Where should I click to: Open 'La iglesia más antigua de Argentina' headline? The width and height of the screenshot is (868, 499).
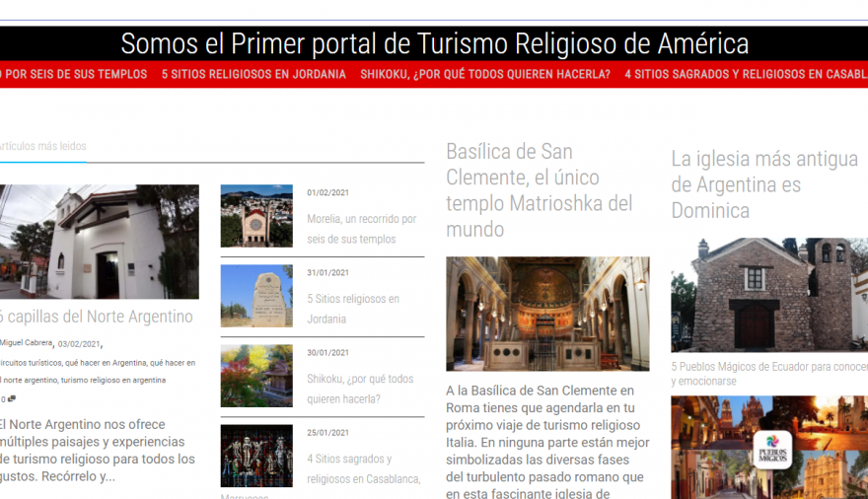(764, 184)
